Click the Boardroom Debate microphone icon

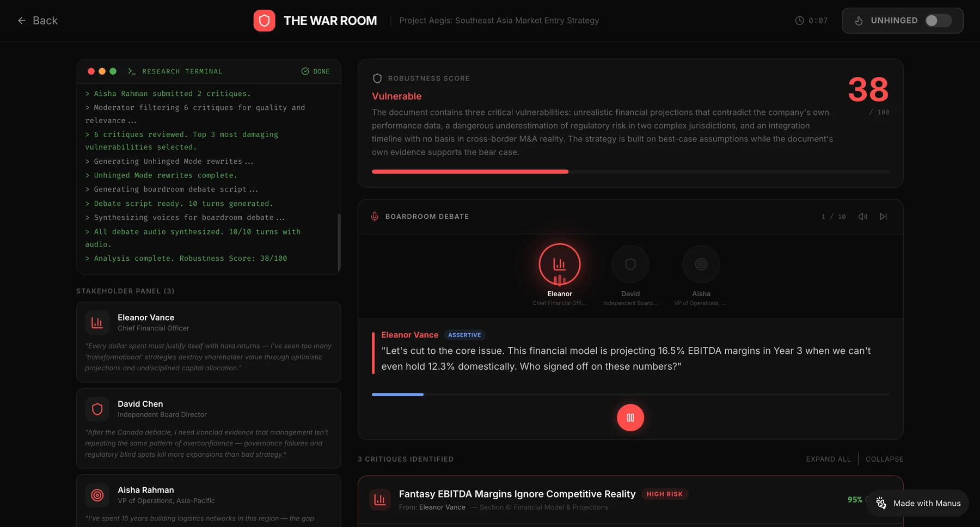tap(375, 217)
